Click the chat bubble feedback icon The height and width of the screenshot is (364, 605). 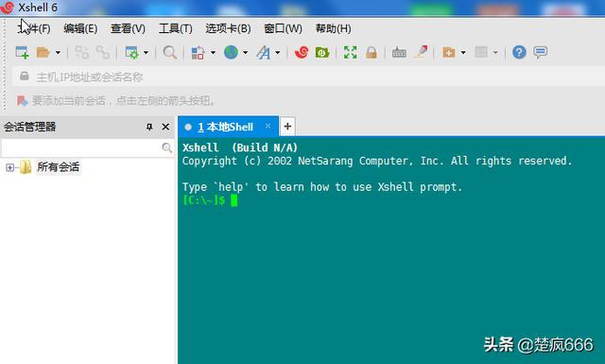point(540,52)
